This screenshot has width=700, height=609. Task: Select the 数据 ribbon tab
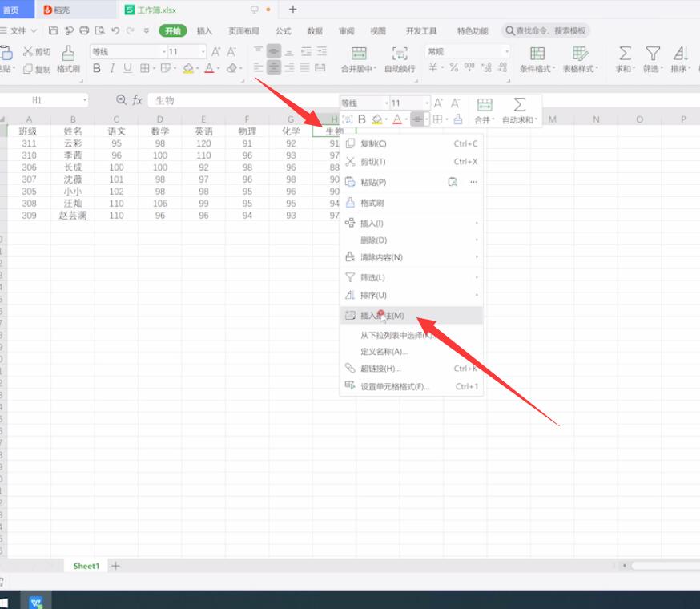coord(315,30)
